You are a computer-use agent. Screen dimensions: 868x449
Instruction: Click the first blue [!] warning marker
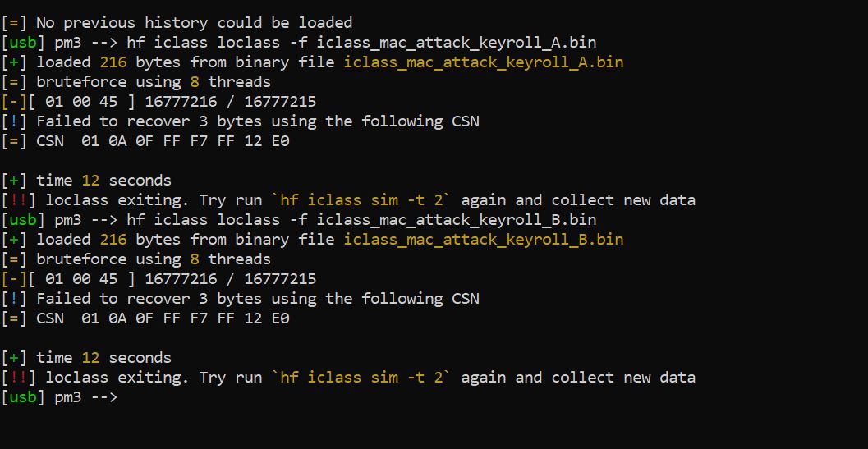click(14, 121)
